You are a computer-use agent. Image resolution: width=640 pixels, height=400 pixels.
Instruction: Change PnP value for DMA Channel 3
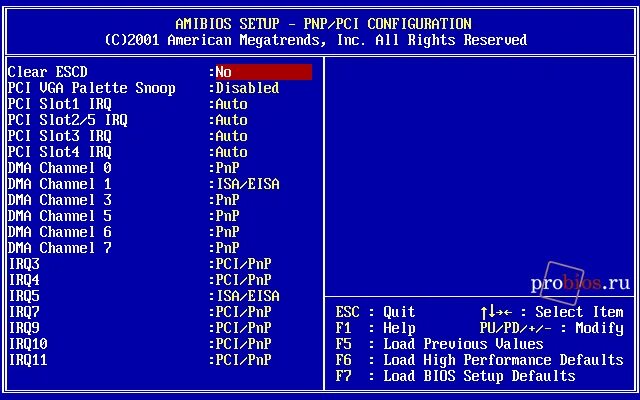tap(227, 200)
